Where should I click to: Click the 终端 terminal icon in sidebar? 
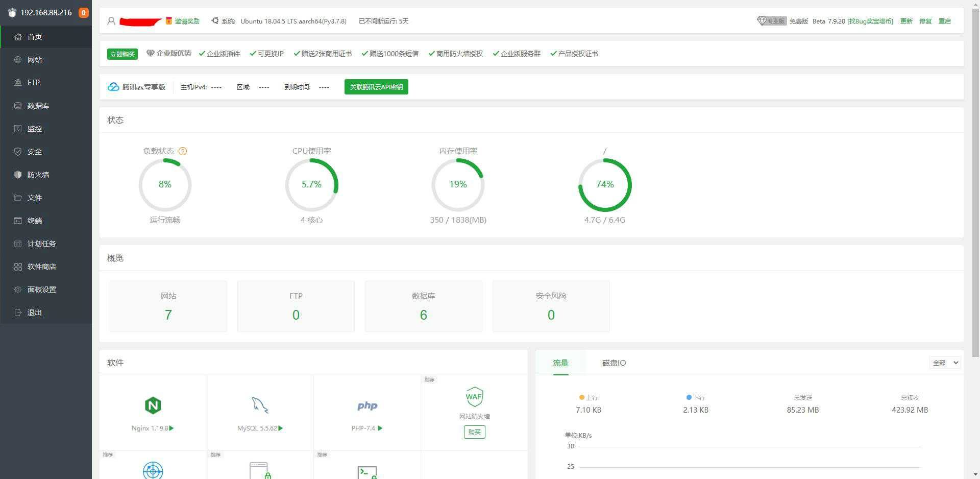pos(18,221)
